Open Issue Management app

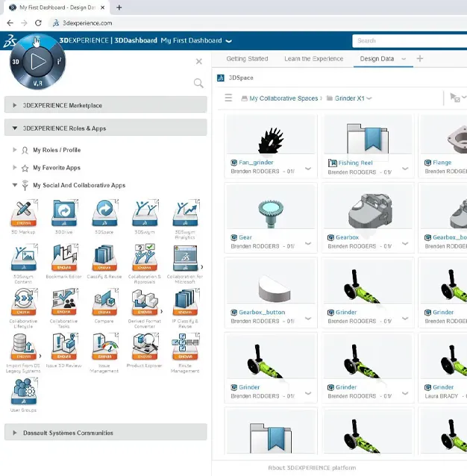pos(104,347)
